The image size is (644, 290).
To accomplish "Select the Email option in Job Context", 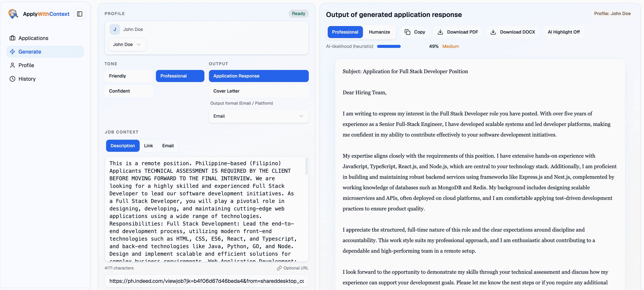I will pos(168,146).
